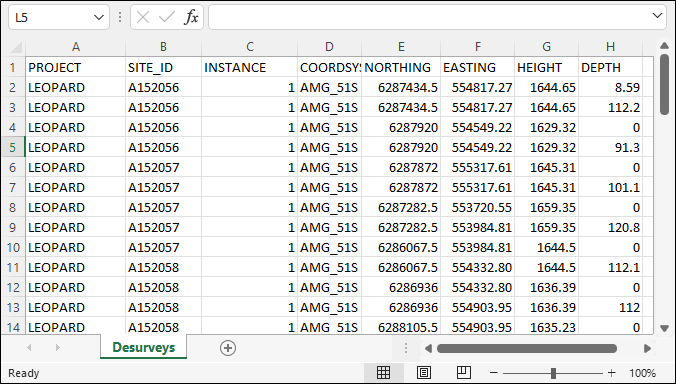Click the HEIGHT header cell
The width and height of the screenshot is (676, 384).
coord(546,68)
